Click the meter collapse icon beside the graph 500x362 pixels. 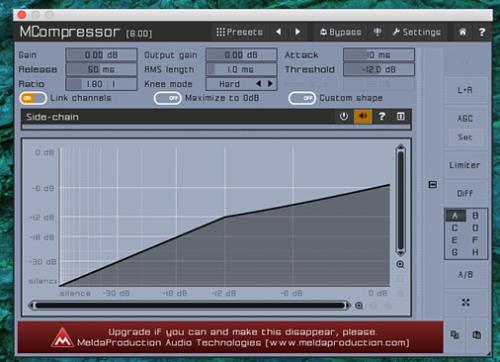[x=433, y=184]
